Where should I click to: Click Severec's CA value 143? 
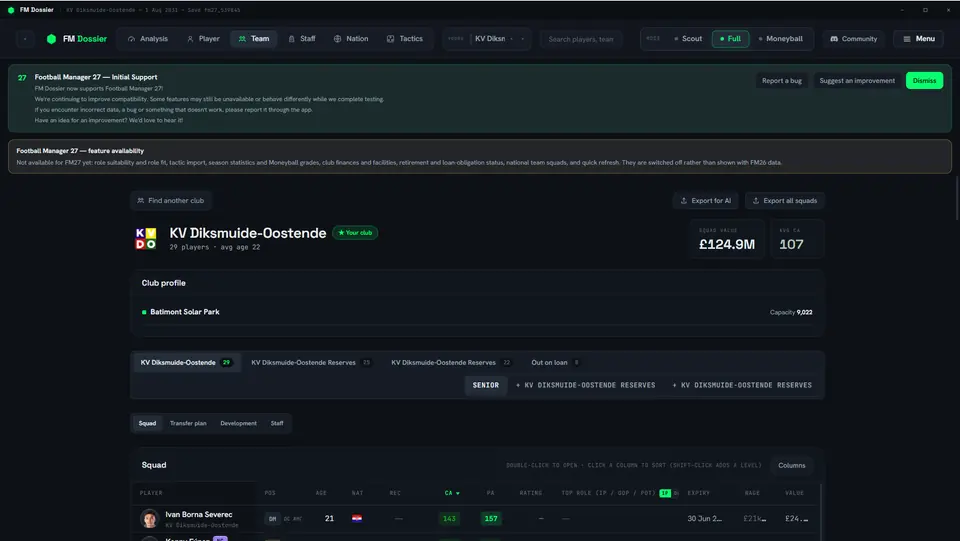click(x=449, y=518)
